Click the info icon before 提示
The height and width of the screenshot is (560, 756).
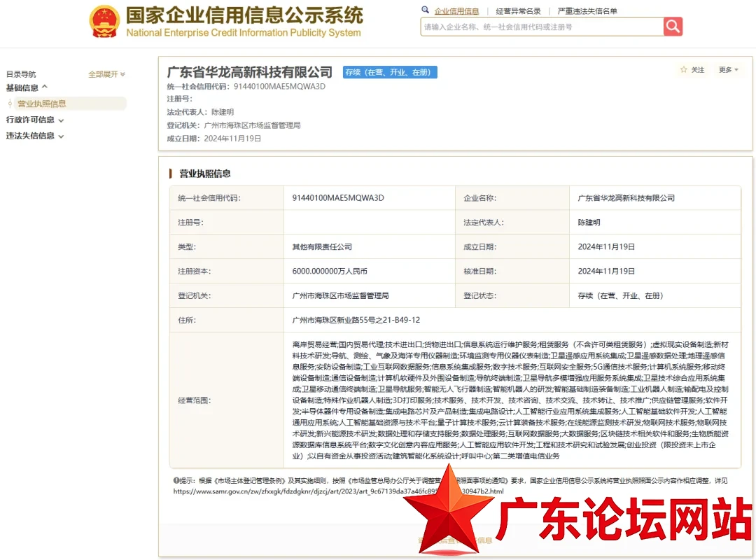pyautogui.click(x=176, y=480)
